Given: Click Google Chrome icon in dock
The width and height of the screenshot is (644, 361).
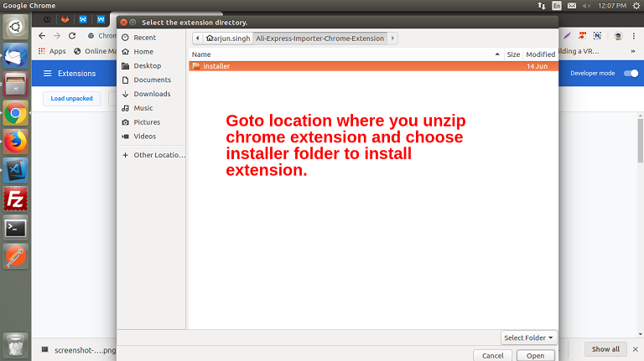Looking at the screenshot, I should (16, 113).
